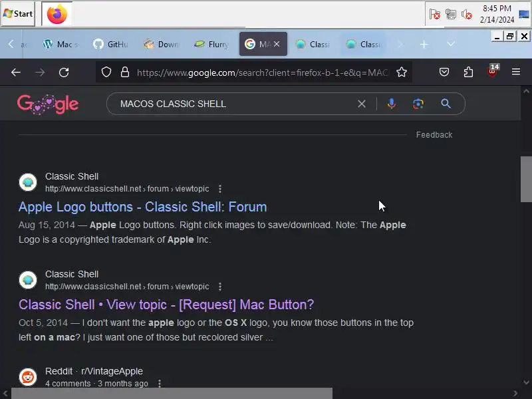Switch to the Down tab

point(161,44)
